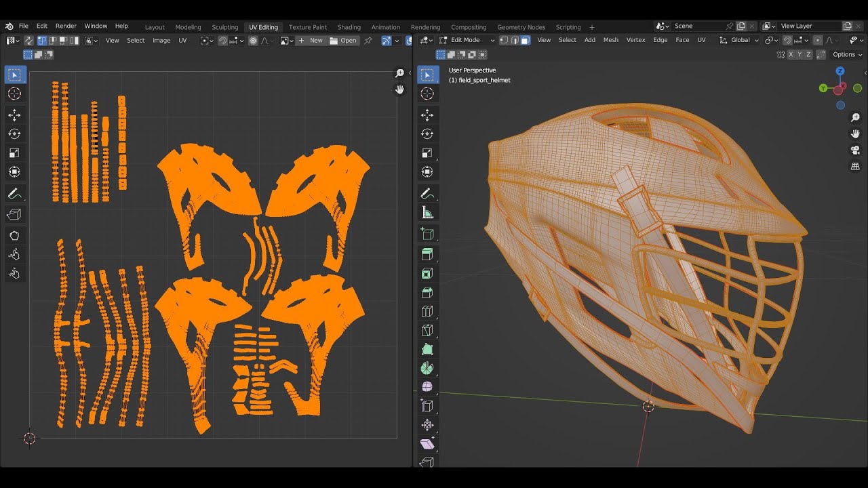Image resolution: width=868 pixels, height=488 pixels.
Task: Toggle X axis mirror in the 3D viewport
Action: tap(790, 55)
